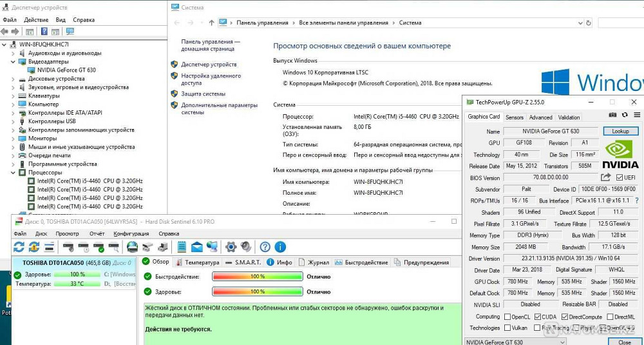Open the Конфигурация menu in Hard Disk Sentinel
644x345 pixels.
(x=131, y=233)
